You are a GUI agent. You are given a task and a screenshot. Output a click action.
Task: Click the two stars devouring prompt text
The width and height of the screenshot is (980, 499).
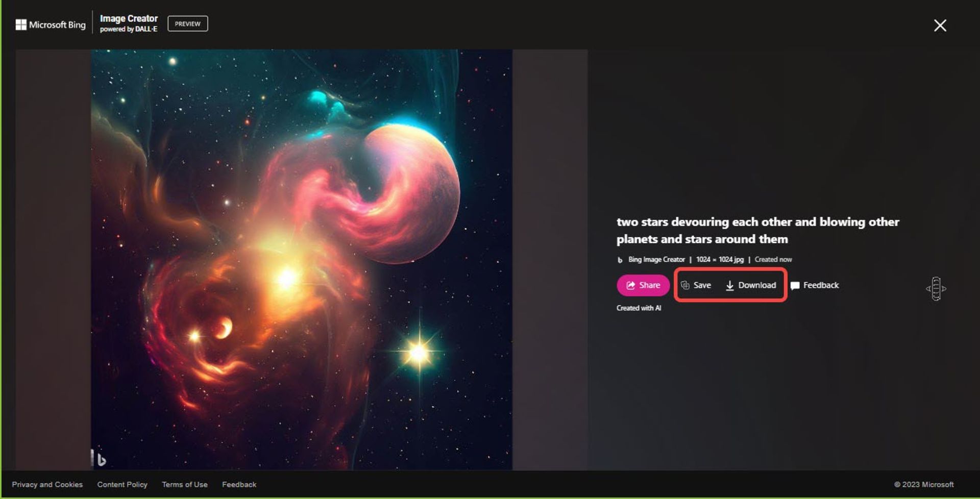coord(757,230)
